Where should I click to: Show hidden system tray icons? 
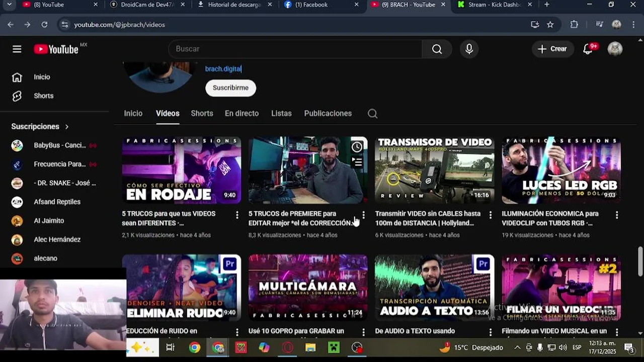tap(517, 347)
